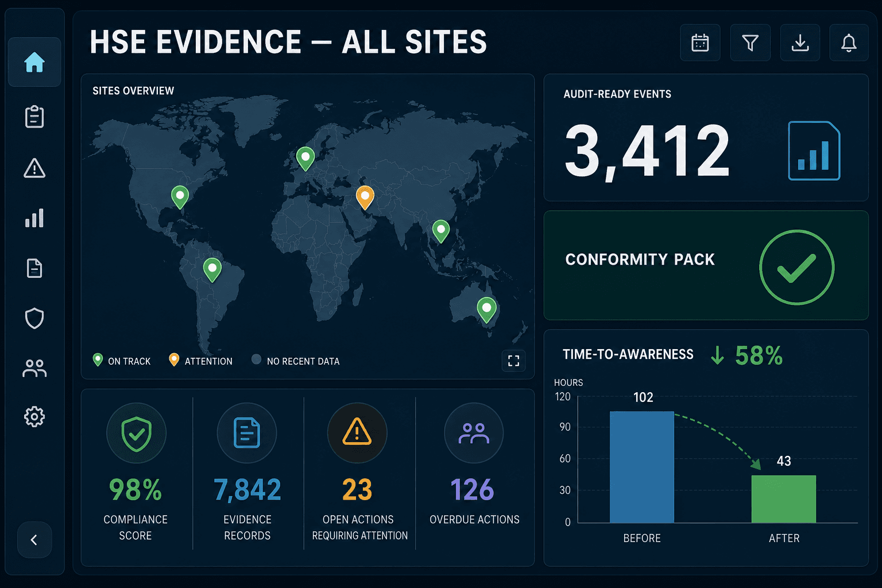The width and height of the screenshot is (882, 588).
Task: Select the green Southeast Asia site pin
Action: coord(440,231)
